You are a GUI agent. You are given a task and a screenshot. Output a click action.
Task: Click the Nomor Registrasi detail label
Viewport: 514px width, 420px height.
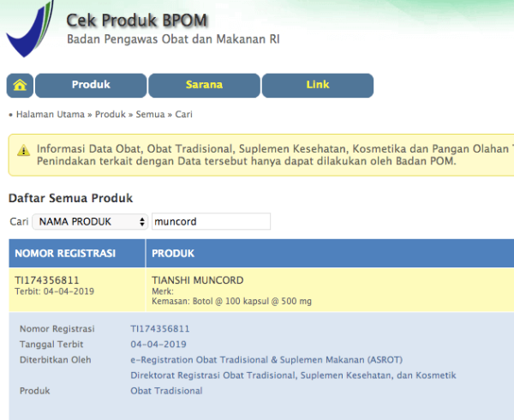[57, 329]
